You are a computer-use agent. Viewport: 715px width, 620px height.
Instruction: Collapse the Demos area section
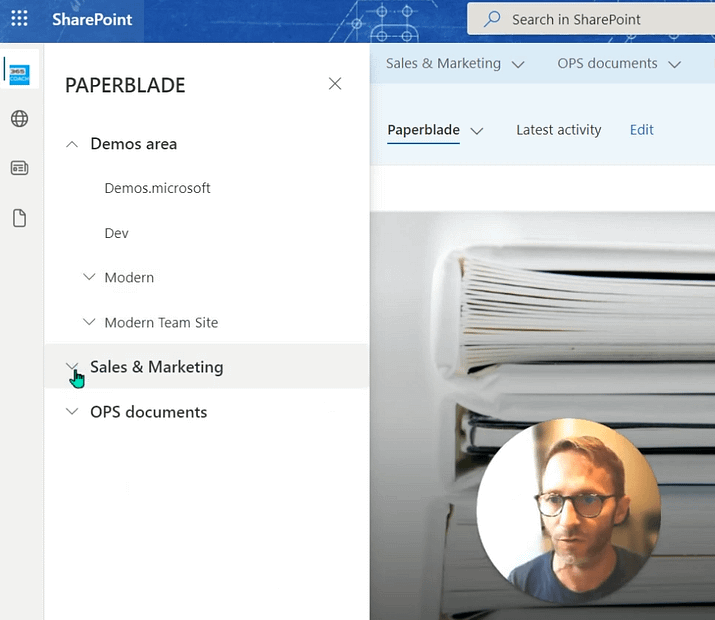point(71,144)
